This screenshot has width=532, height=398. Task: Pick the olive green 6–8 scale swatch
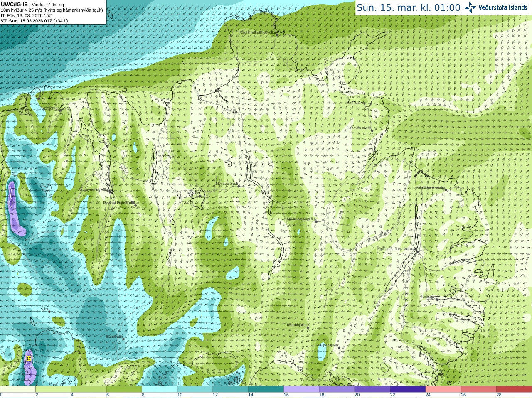(124, 389)
